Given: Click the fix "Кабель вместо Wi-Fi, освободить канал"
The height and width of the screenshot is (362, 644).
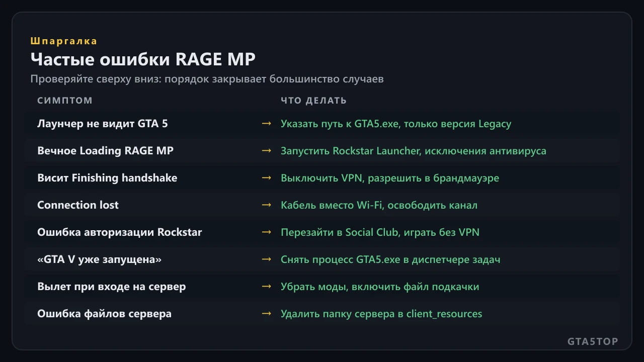Looking at the screenshot, I should pos(379,205).
